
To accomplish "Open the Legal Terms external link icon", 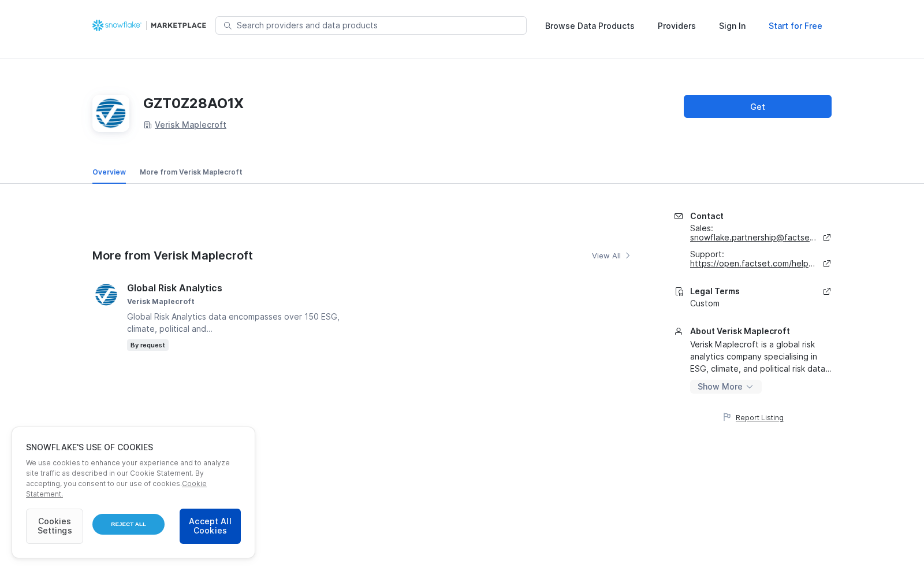I will click(827, 291).
